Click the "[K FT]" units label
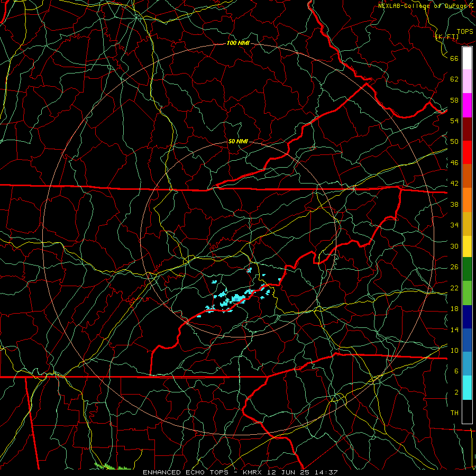 (447, 37)
